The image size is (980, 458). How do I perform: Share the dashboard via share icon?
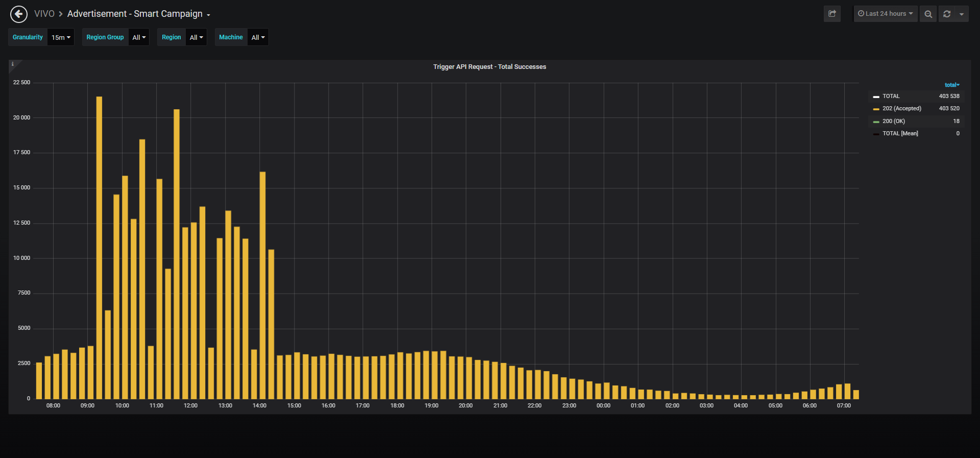tap(832, 14)
